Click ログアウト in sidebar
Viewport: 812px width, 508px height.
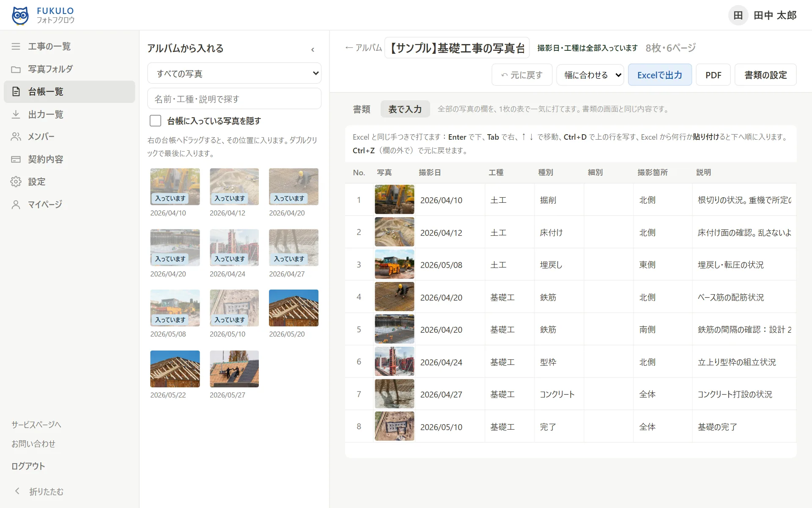(28, 466)
